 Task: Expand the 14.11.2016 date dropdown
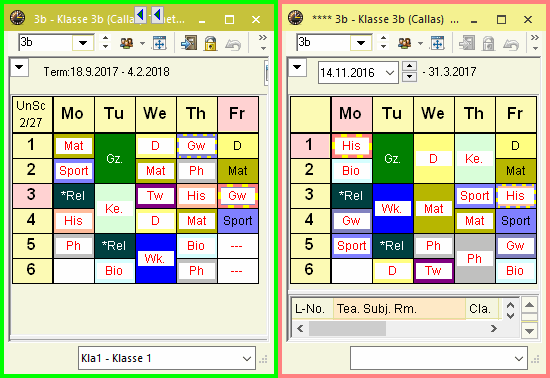click(x=389, y=73)
